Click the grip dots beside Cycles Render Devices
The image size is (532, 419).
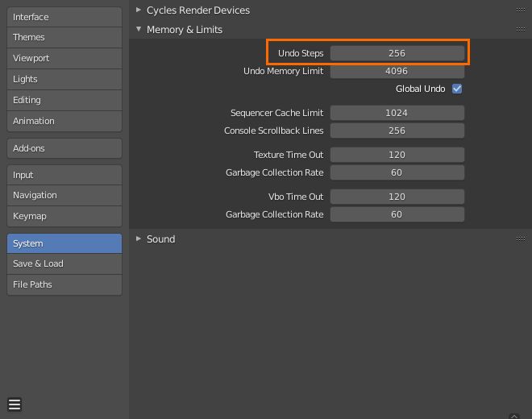coord(521,10)
